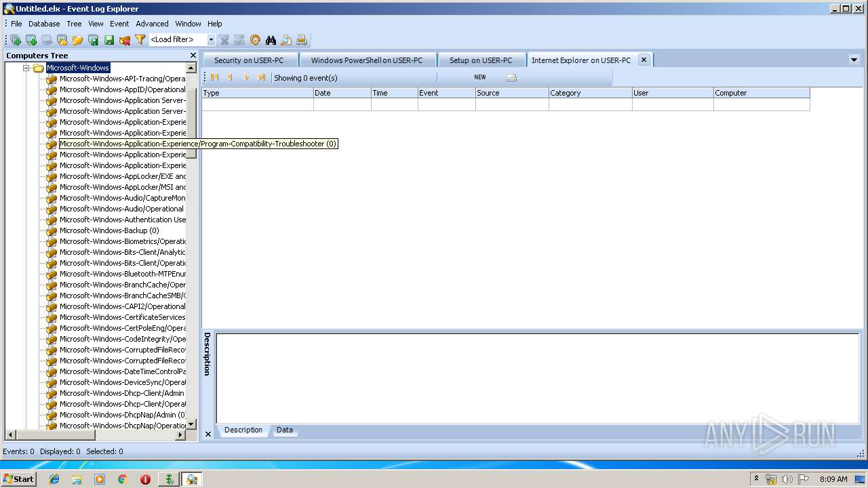Select Microsoft-Windows-AppID/Operational log
The image size is (868, 488).
pos(122,89)
